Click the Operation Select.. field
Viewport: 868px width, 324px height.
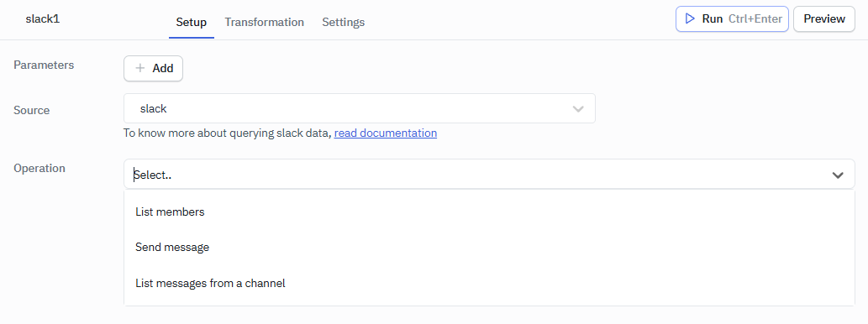489,174
